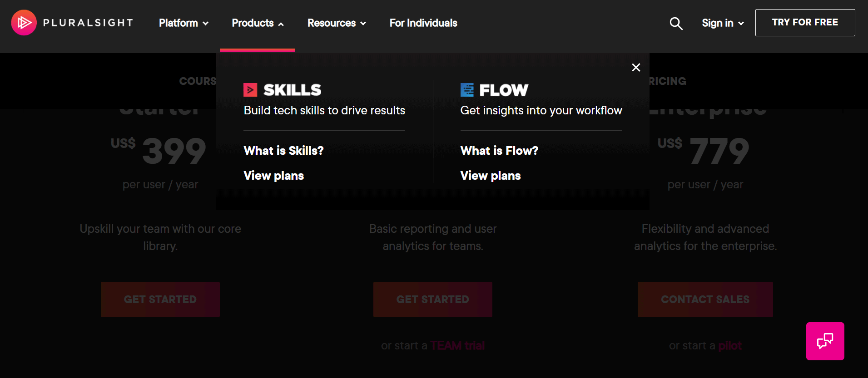
Task: Click the Flow product logo icon
Action: coord(467,90)
